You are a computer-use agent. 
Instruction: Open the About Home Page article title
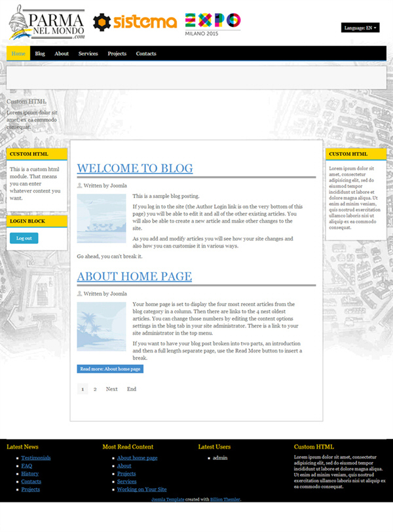(x=134, y=276)
